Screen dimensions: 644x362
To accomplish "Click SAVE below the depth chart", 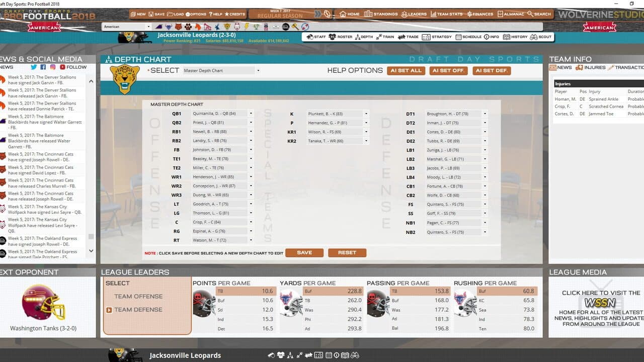I will coord(304,253).
